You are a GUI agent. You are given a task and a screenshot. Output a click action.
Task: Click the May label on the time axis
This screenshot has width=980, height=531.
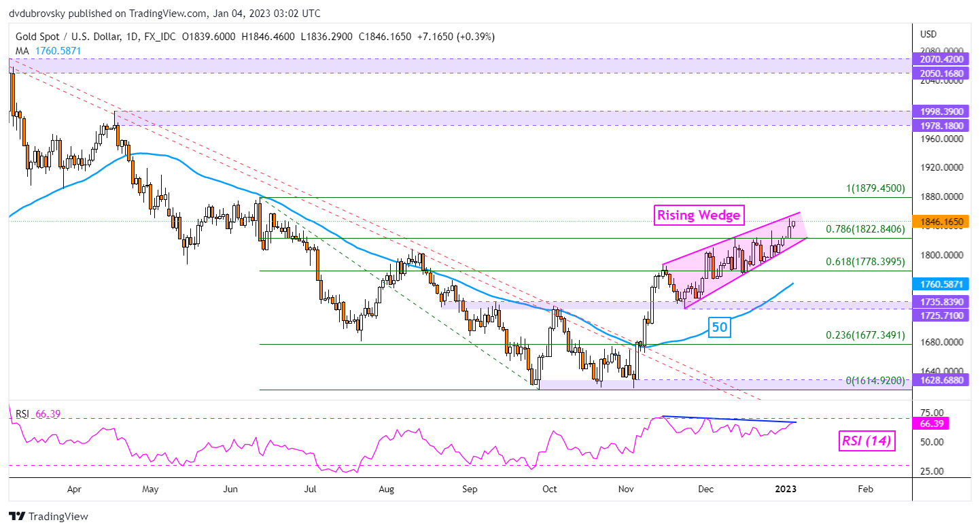point(150,489)
